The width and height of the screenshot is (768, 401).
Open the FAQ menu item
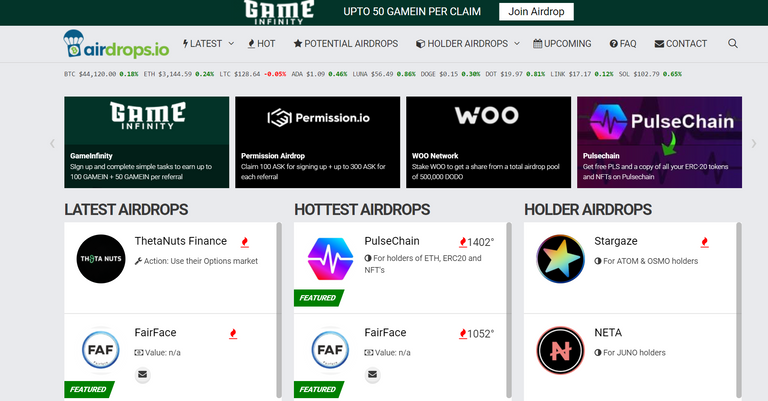click(623, 44)
